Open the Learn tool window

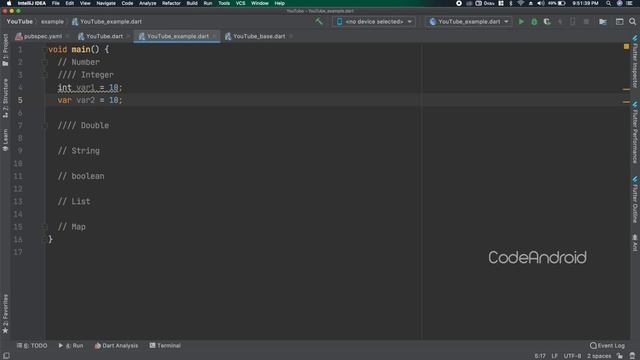(5, 140)
